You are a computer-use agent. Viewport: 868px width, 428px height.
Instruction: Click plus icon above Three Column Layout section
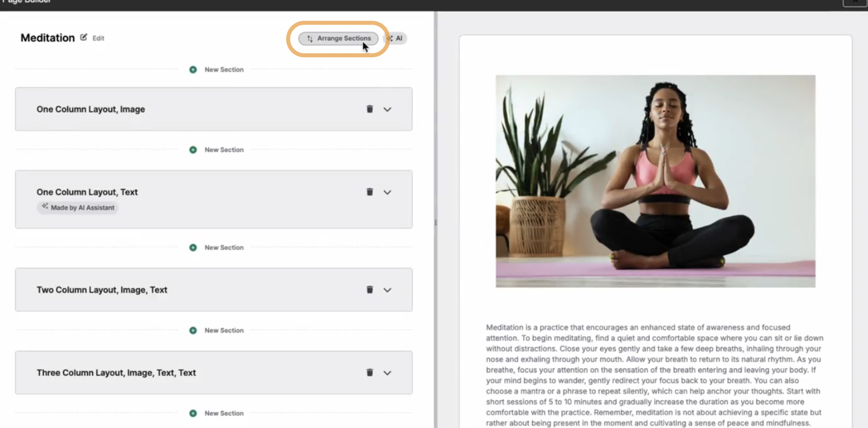[x=193, y=330]
